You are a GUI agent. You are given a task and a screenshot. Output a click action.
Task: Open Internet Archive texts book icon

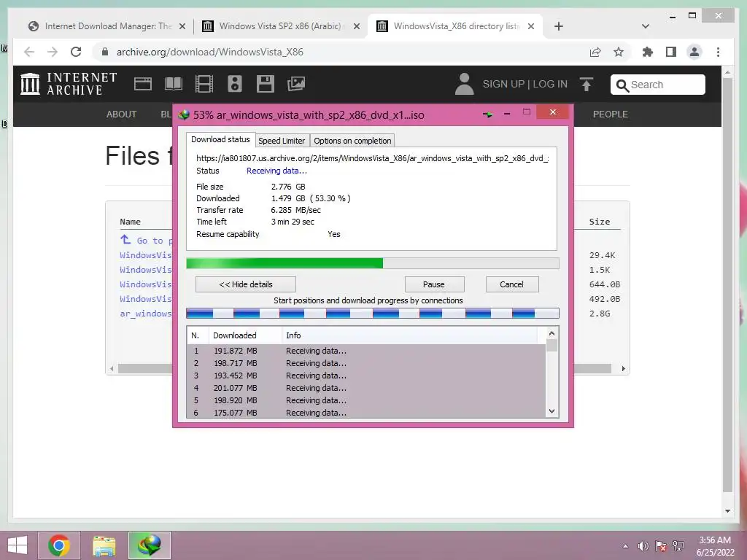click(174, 84)
